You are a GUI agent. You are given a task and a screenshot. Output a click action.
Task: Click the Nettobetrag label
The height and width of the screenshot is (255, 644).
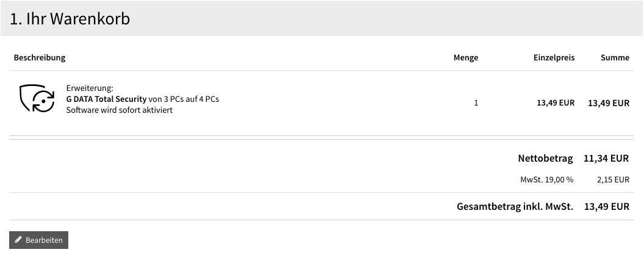point(545,159)
